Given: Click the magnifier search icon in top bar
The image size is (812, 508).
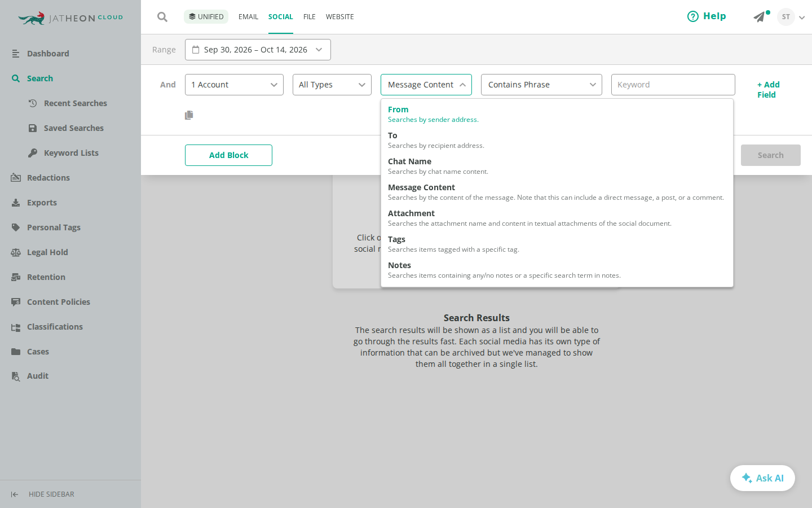Looking at the screenshot, I should [162, 17].
